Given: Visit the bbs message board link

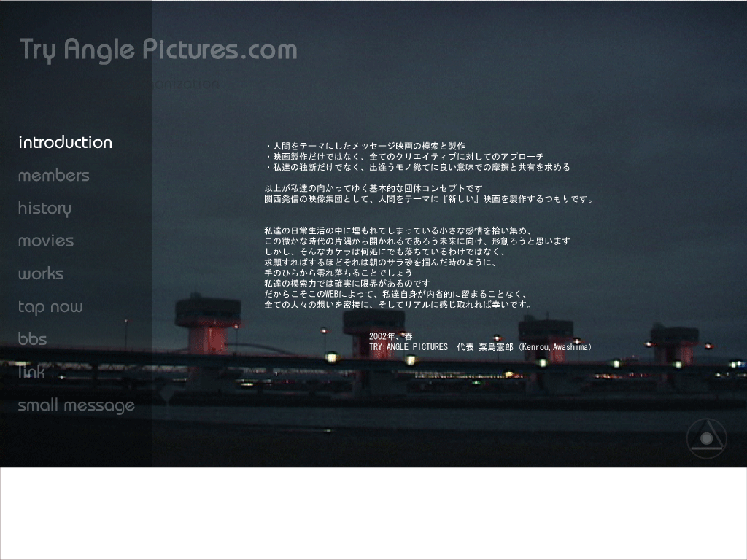Looking at the screenshot, I should click(32, 339).
